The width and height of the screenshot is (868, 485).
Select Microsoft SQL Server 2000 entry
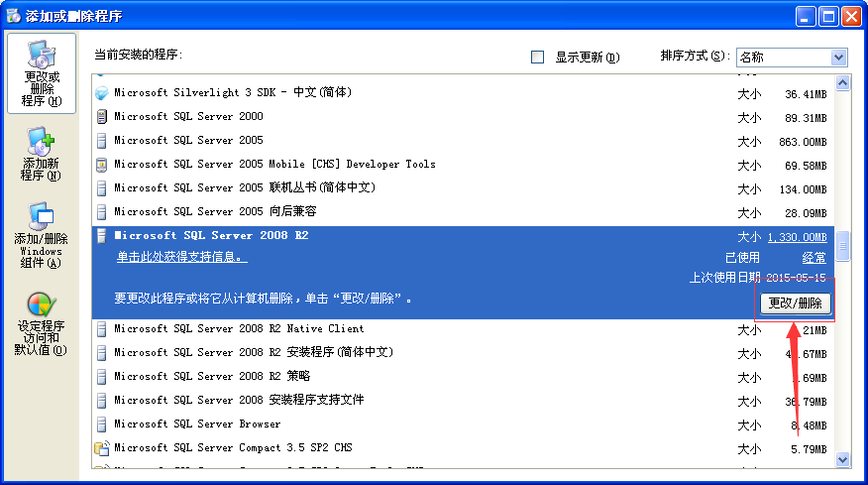188,116
